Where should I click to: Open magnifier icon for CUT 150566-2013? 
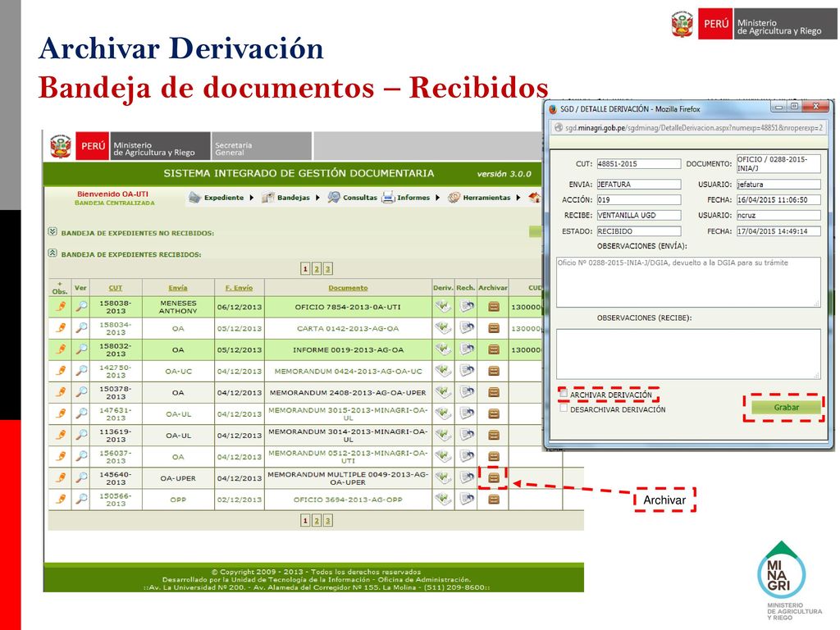pos(81,500)
